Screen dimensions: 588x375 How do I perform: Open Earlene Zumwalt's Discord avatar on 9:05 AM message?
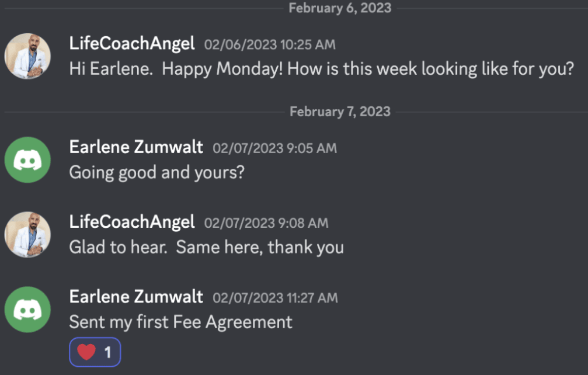coord(27,159)
